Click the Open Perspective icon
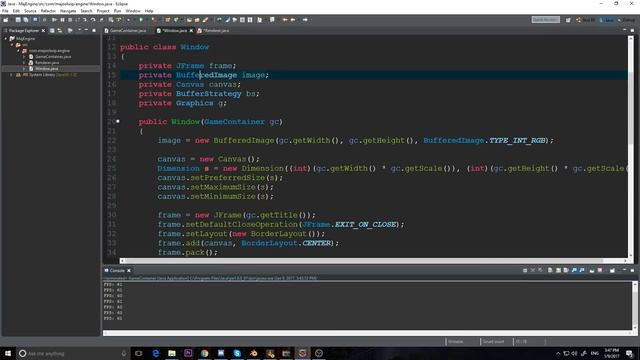 coord(568,20)
